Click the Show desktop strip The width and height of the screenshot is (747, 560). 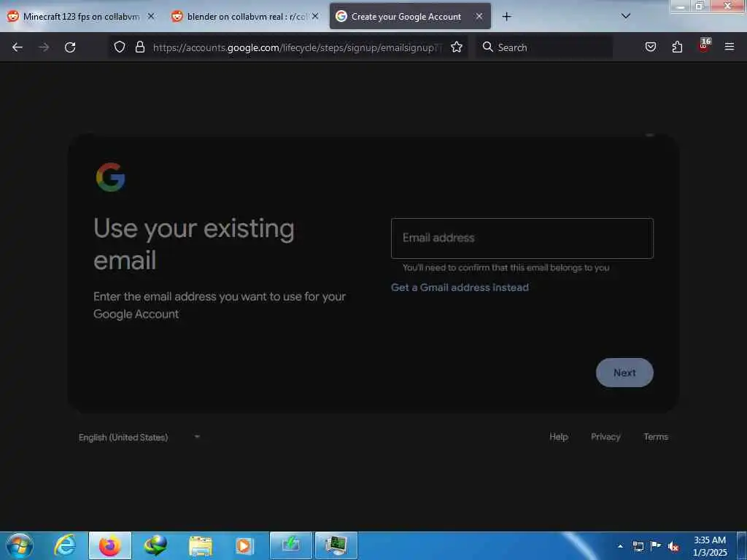[x=742, y=545]
